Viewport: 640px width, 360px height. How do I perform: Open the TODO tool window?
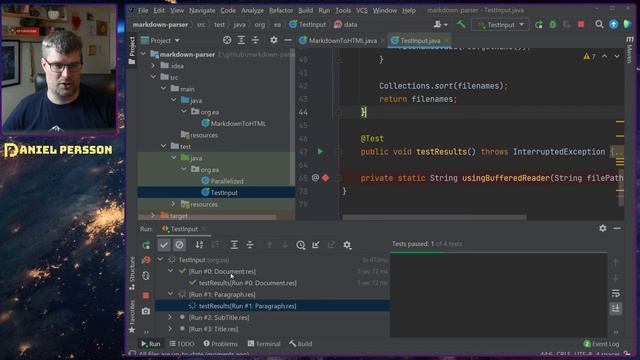coord(182,344)
